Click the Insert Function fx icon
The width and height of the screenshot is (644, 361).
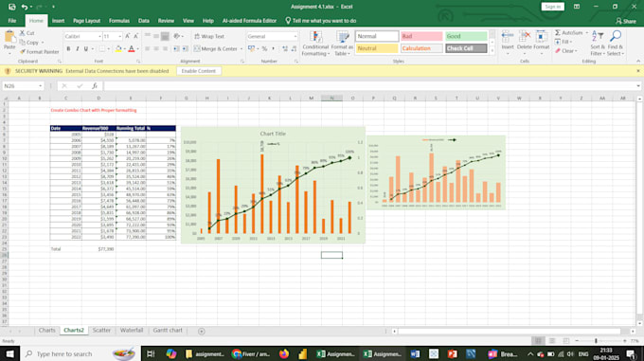(x=95, y=86)
